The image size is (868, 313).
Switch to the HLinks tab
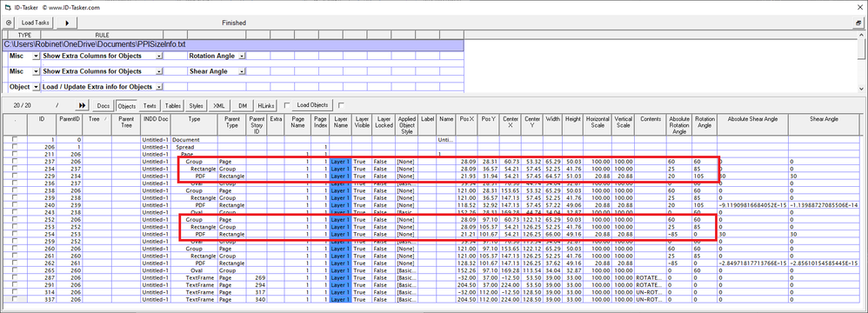(265, 105)
